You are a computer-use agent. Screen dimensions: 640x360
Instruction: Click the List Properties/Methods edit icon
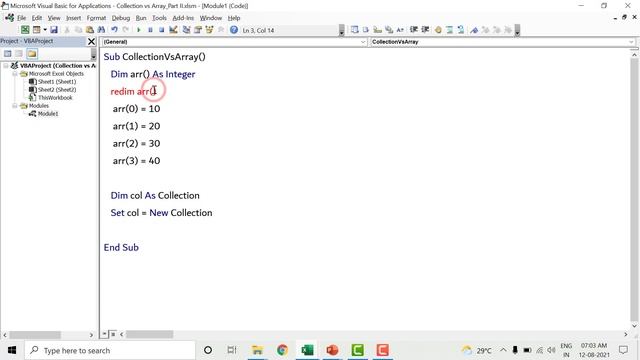pyautogui.click(x=354, y=30)
